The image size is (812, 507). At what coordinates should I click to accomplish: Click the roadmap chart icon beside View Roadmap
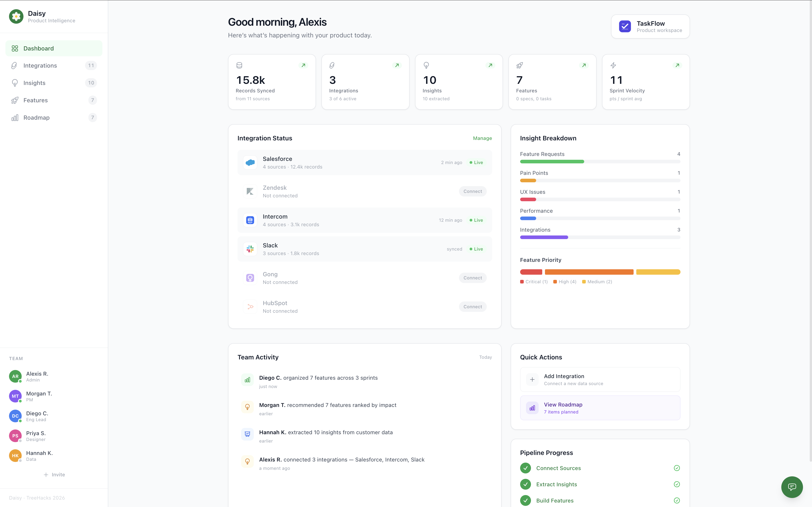(532, 408)
